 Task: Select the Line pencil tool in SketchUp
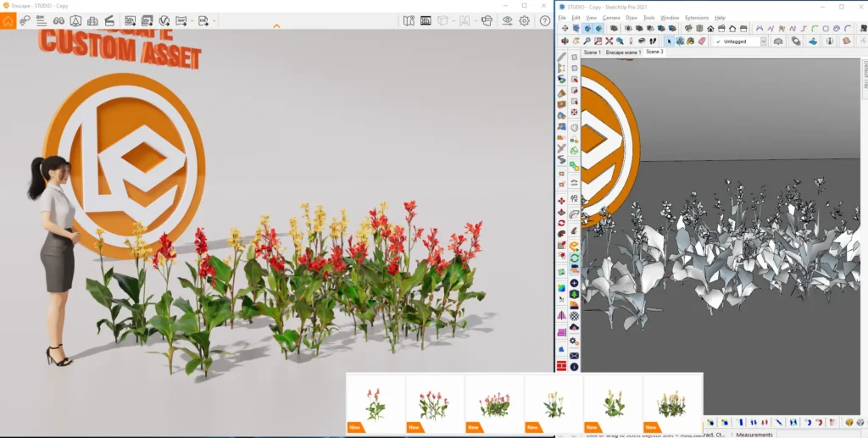pyautogui.click(x=561, y=57)
